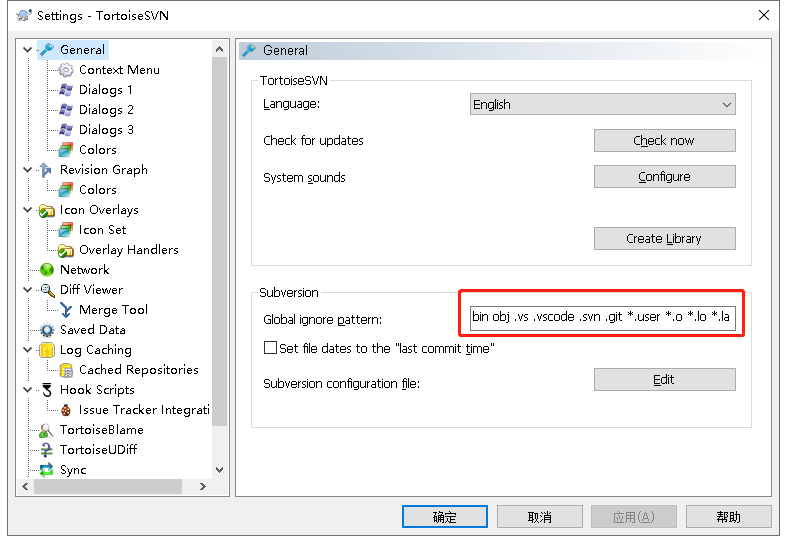Click the General wrench icon in tree

tap(47, 50)
